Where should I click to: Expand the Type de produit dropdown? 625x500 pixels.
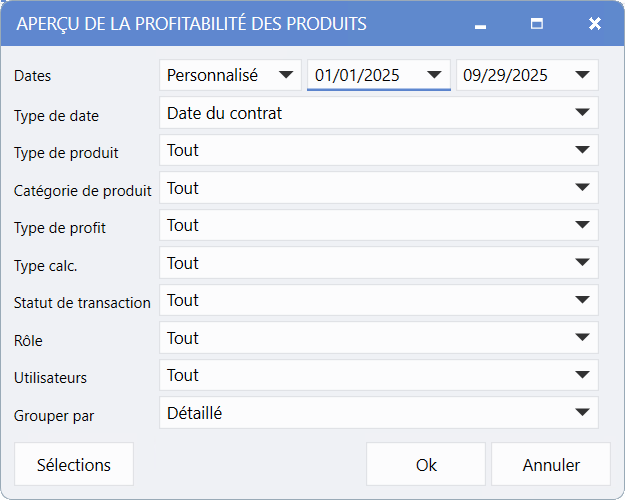tap(582, 150)
